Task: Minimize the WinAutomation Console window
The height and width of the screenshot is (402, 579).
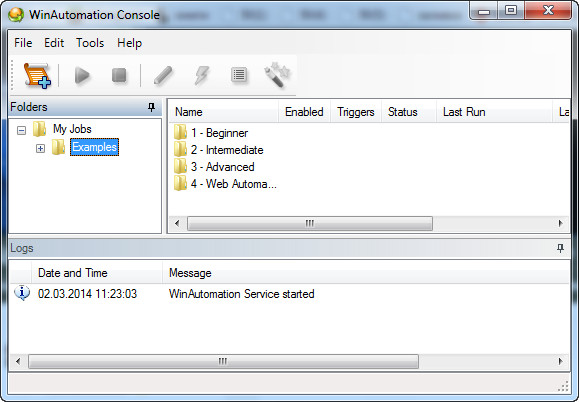Action: tap(484, 11)
